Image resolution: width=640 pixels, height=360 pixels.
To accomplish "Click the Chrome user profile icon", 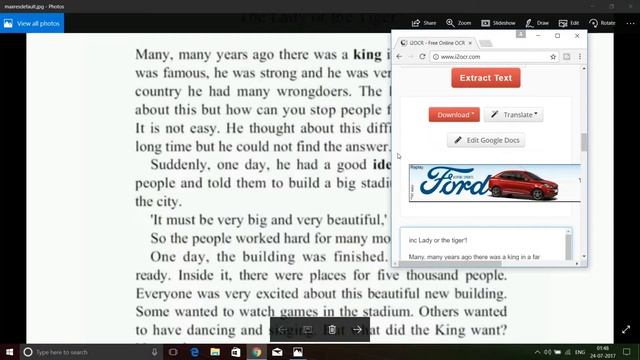I will 520,35.
